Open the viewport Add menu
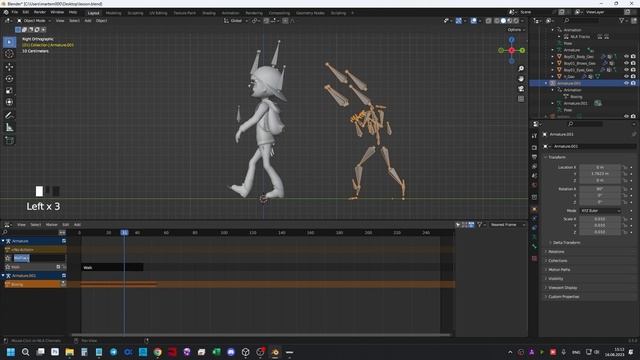Viewport: 640px width, 360px height. [x=88, y=20]
